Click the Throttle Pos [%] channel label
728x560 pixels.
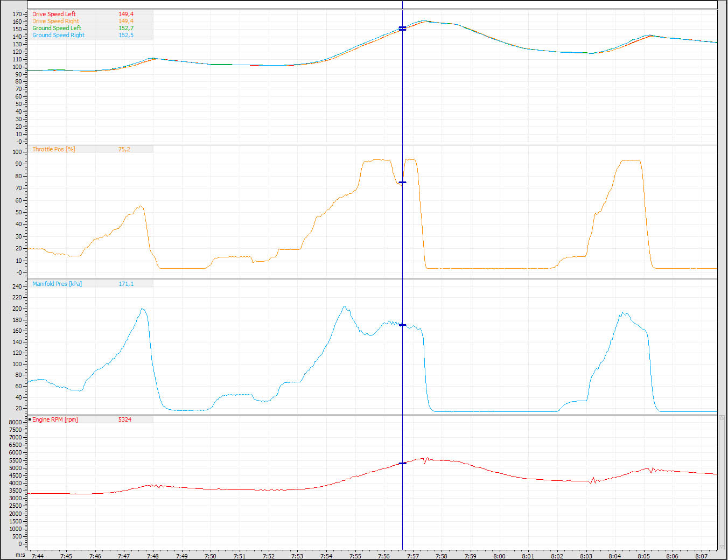tap(54, 149)
